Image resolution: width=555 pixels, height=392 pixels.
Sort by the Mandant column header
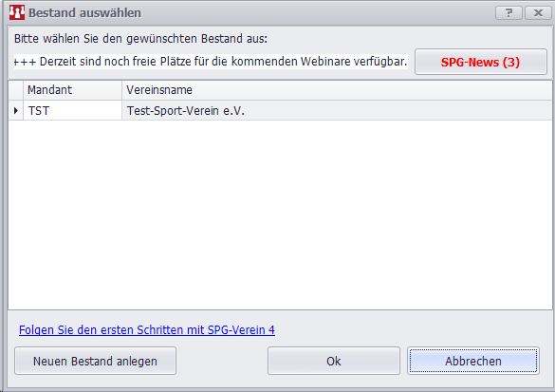coord(72,90)
